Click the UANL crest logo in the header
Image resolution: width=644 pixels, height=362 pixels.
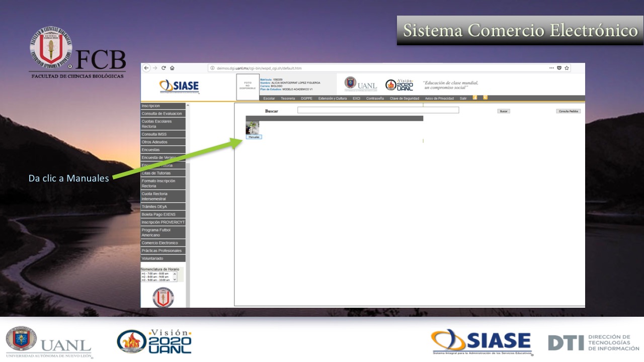(x=361, y=83)
